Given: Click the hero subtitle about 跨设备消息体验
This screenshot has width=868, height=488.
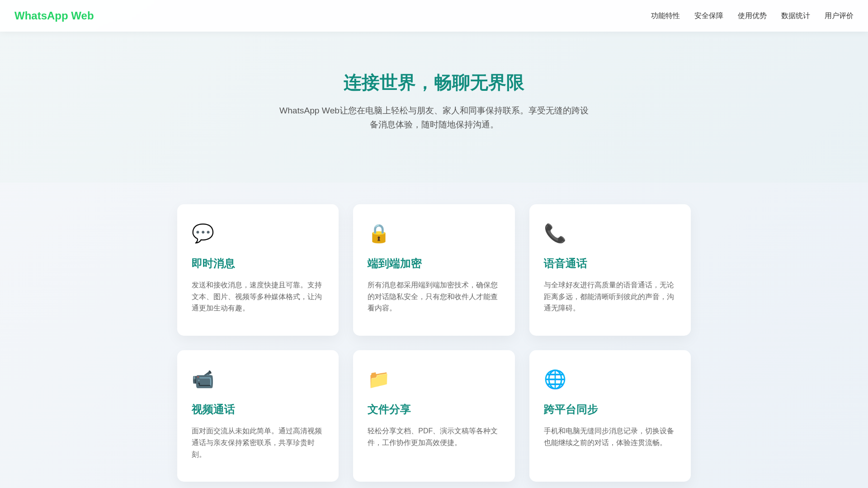Looking at the screenshot, I should coord(434,117).
